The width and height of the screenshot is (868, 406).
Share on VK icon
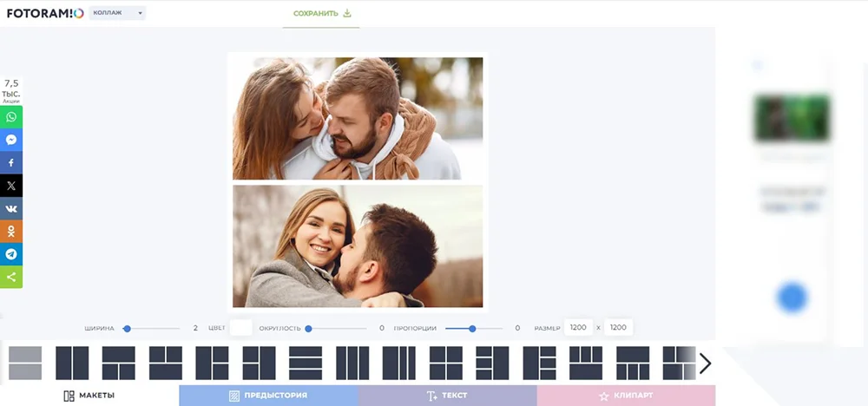point(11,208)
